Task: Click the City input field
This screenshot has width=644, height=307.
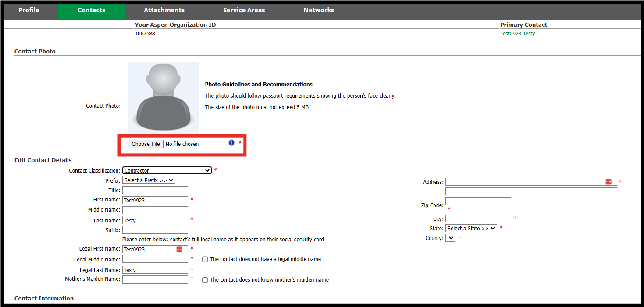Action: pyautogui.click(x=478, y=218)
